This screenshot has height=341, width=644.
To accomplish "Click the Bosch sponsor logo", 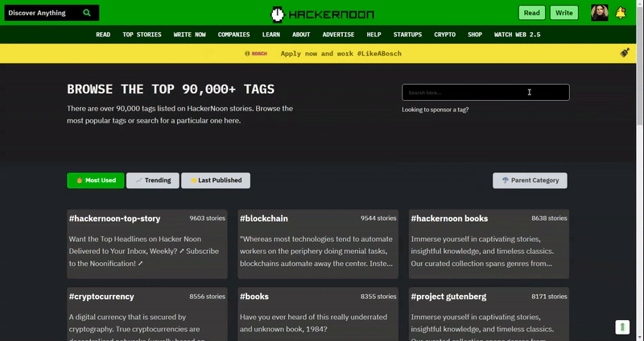I will pos(256,53).
